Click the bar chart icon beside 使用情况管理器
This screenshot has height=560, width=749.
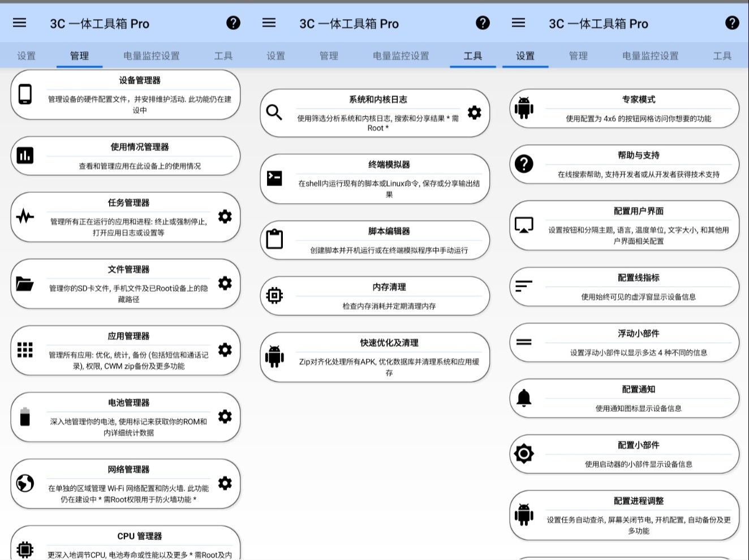(25, 156)
